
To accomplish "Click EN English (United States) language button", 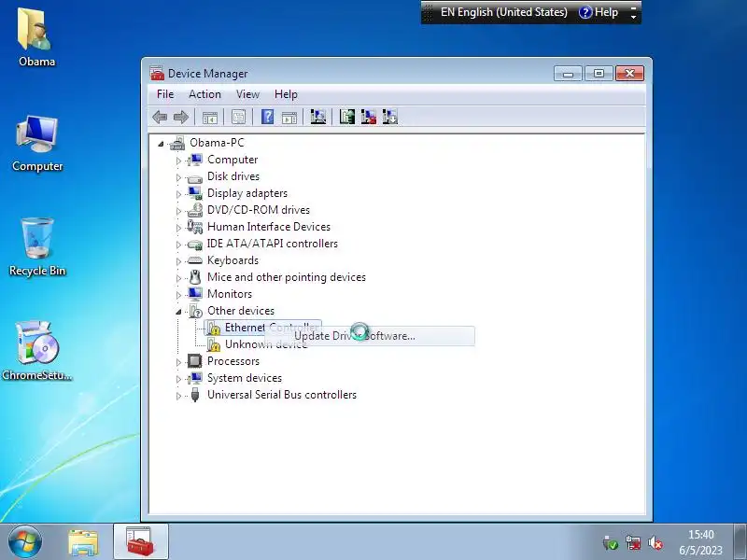I will (x=504, y=12).
